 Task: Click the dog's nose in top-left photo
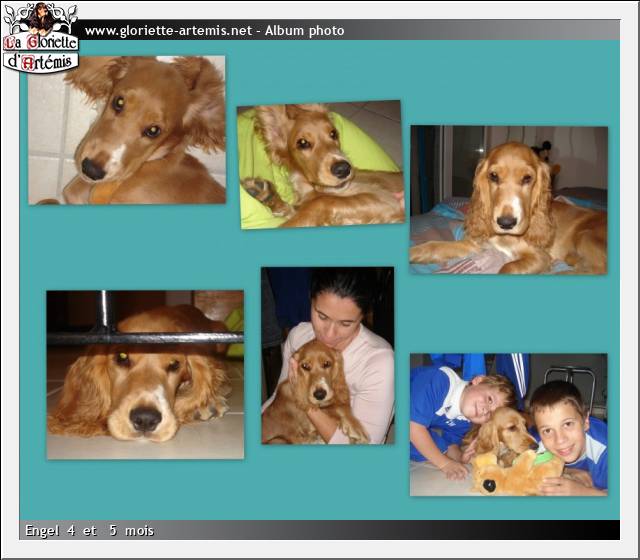click(x=93, y=169)
